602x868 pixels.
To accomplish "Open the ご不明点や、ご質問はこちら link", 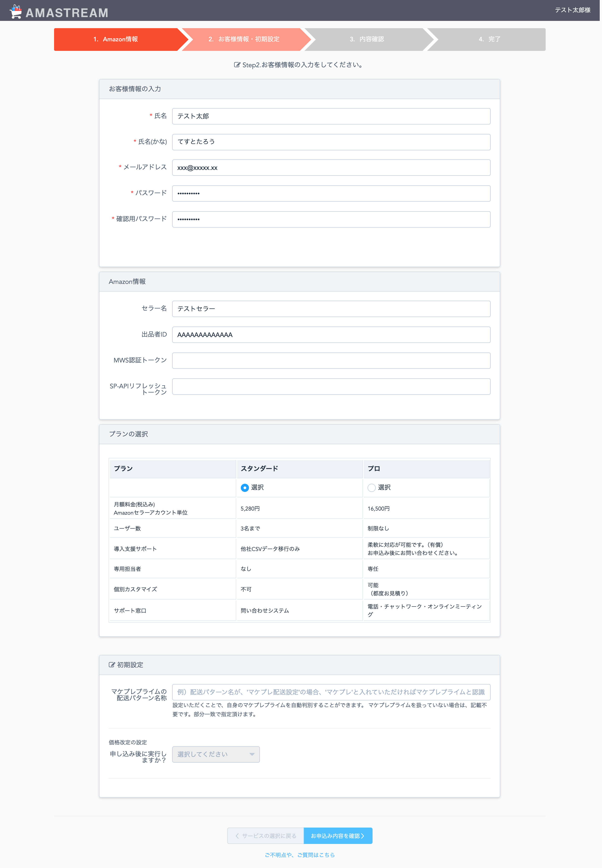I will tap(300, 855).
